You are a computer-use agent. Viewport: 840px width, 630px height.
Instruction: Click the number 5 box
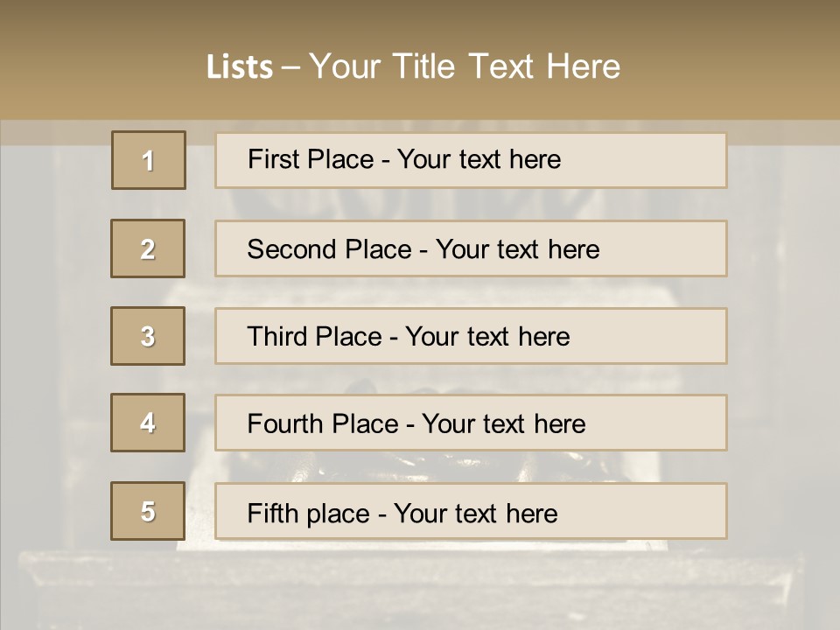pos(148,511)
